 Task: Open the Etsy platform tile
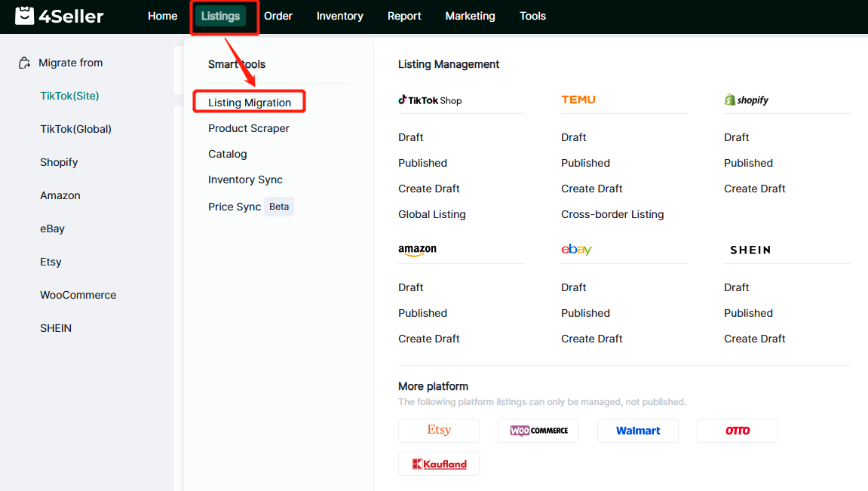(438, 431)
